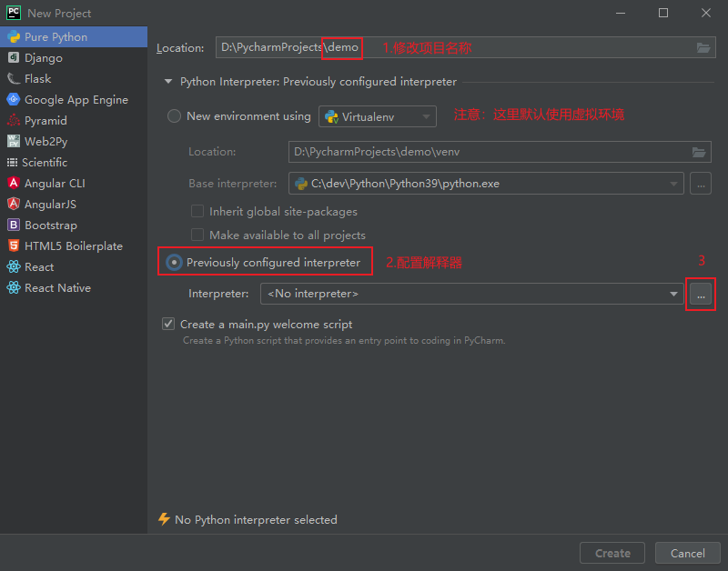The width and height of the screenshot is (728, 571).
Task: Select New environment using radio button
Action: click(174, 116)
